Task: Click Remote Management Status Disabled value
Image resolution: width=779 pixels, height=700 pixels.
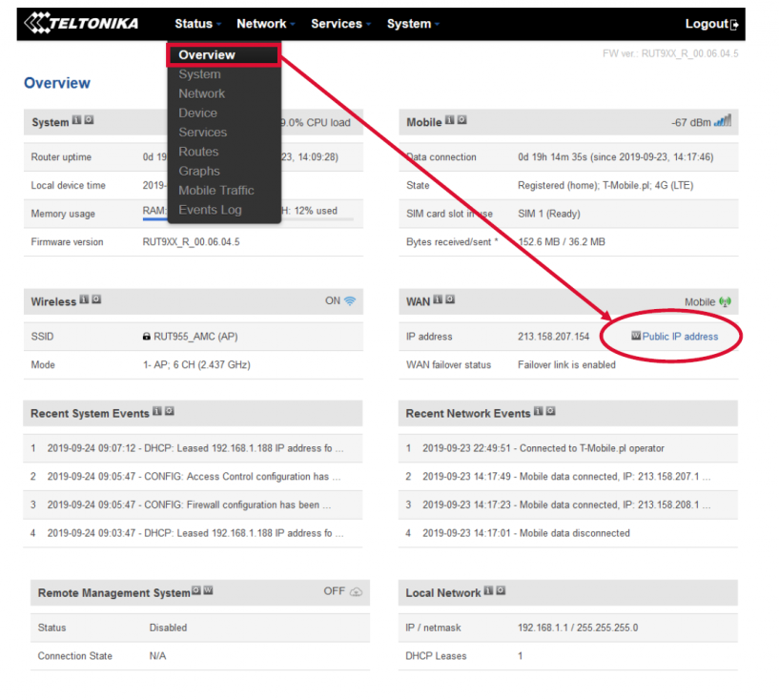Action: coord(169,628)
